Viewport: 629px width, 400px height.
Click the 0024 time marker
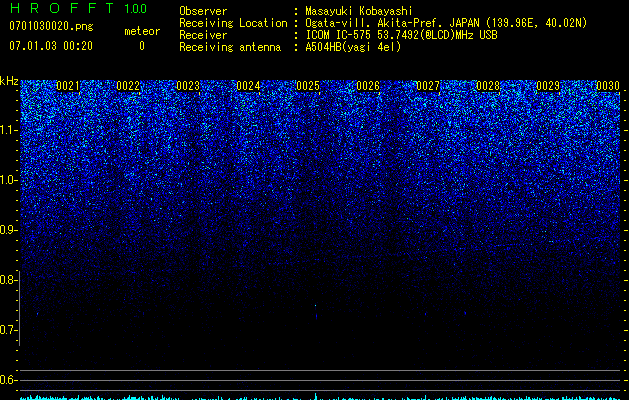click(248, 86)
